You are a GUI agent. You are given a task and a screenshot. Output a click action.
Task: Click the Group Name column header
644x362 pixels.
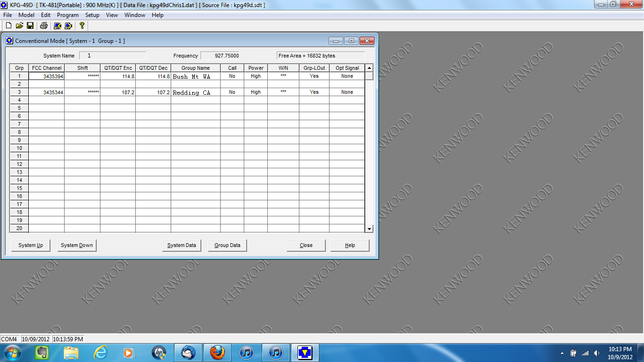click(196, 68)
